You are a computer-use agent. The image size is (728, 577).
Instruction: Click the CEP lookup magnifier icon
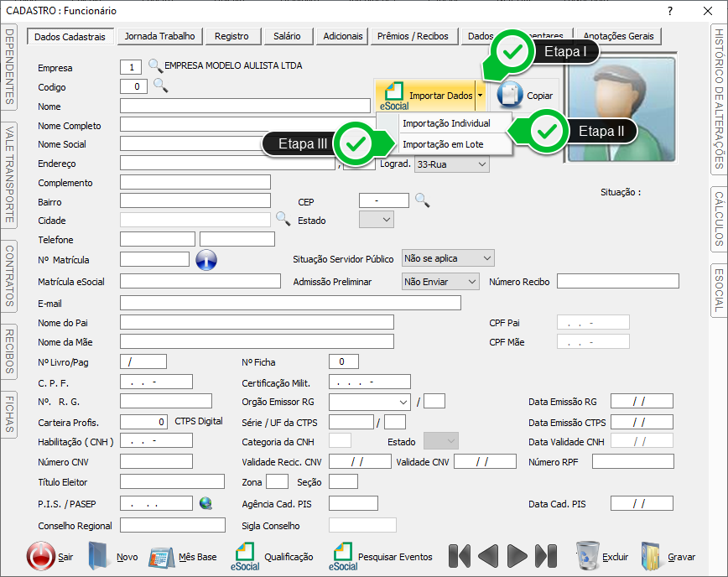(x=422, y=200)
